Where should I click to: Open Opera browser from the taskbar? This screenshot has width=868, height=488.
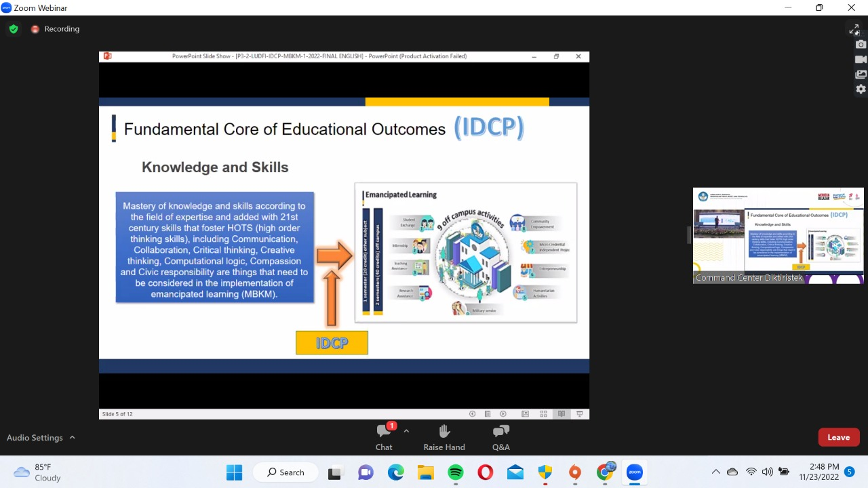tap(485, 472)
